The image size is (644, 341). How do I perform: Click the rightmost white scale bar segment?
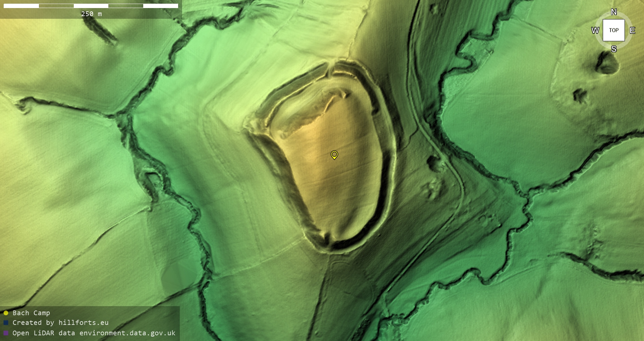pos(161,6)
